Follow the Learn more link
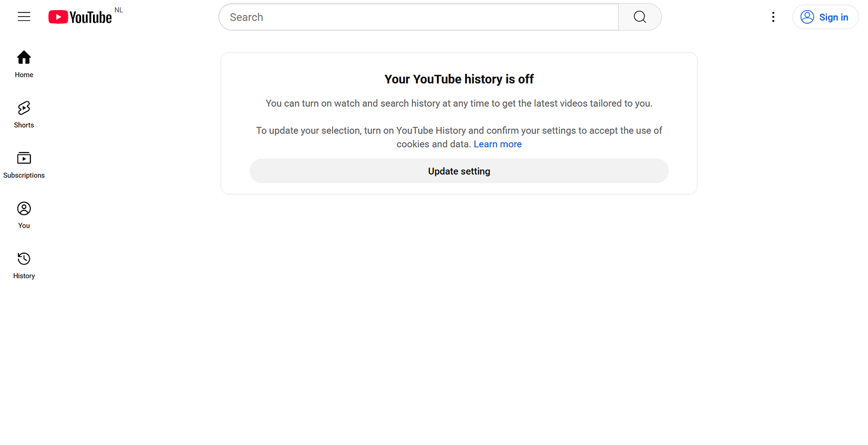This screenshot has width=868, height=445. pos(498,144)
